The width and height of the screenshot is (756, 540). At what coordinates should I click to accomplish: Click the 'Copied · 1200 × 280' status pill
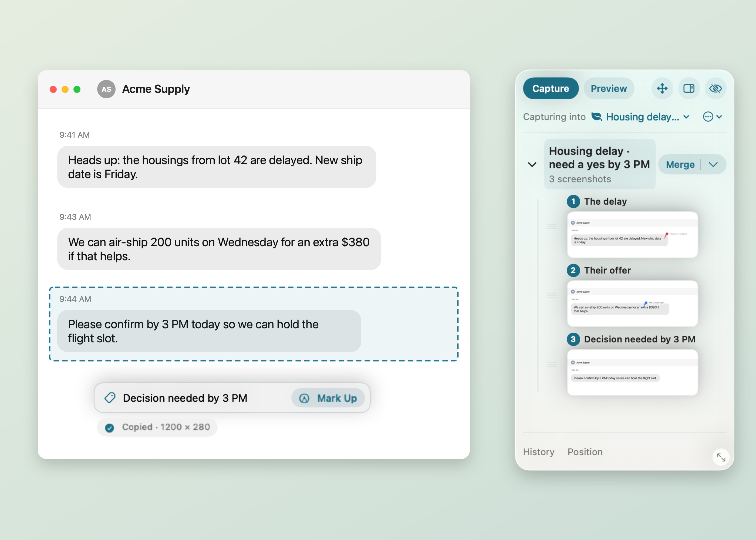click(157, 427)
